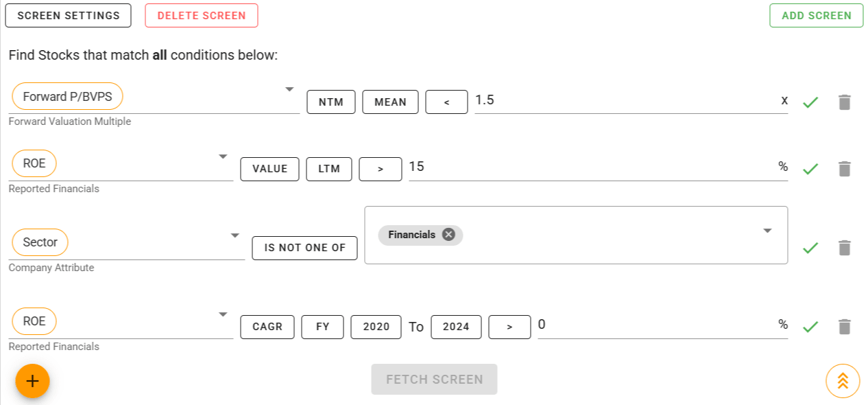This screenshot has height=405, width=868.
Task: Click the Delete Screen button
Action: tap(202, 15)
